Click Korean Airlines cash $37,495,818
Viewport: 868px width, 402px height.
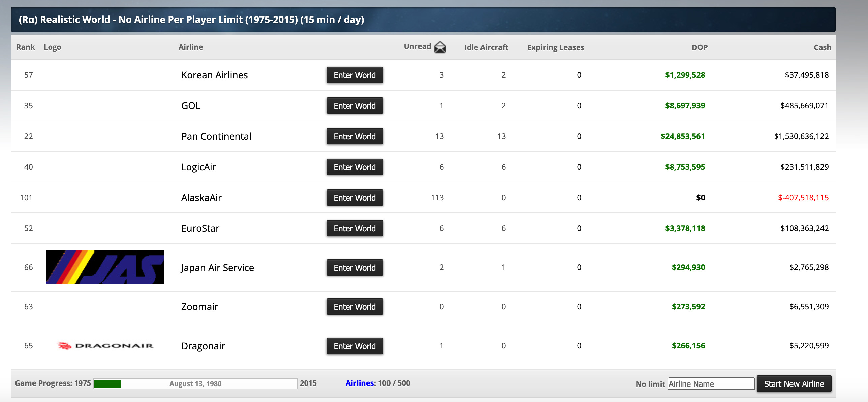pyautogui.click(x=807, y=75)
